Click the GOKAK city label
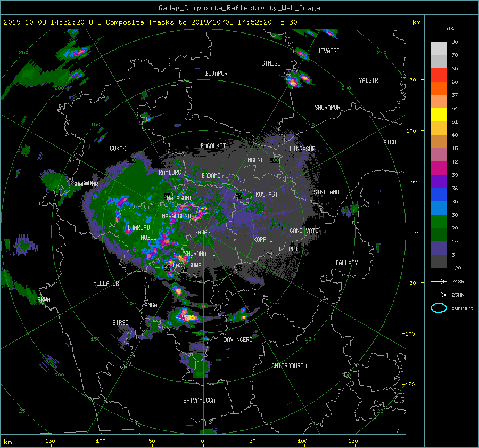The height and width of the screenshot is (448, 479). click(118, 149)
